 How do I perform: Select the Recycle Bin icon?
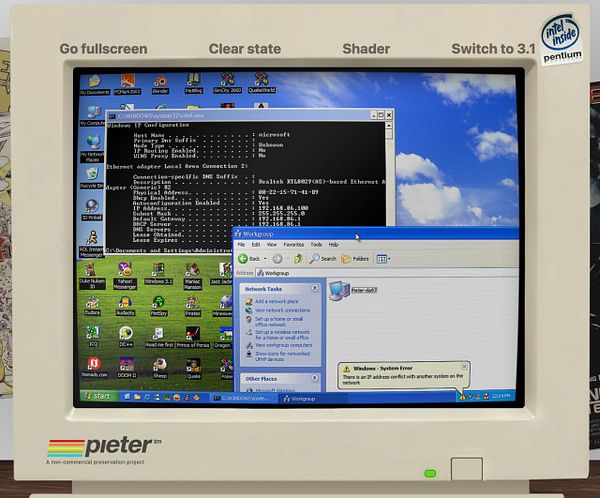(x=92, y=178)
